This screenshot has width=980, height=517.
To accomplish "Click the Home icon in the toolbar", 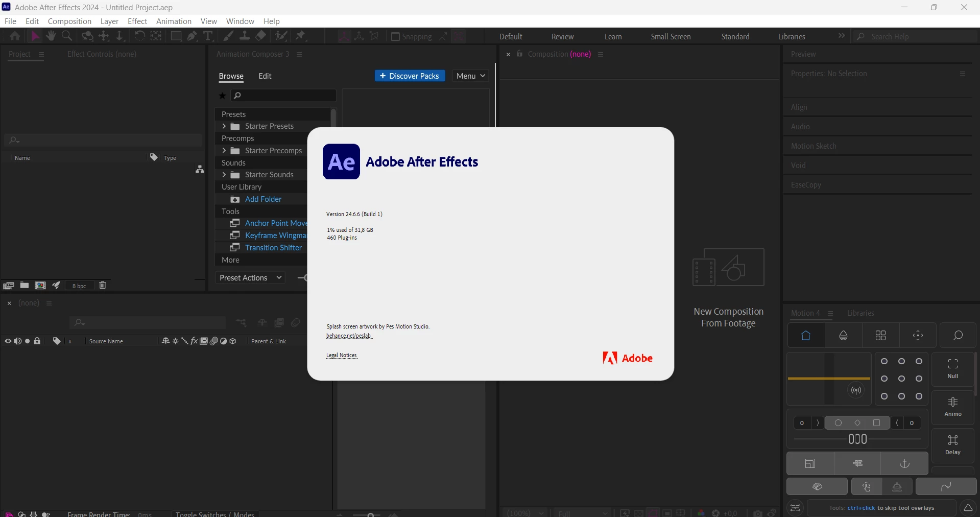I will coord(15,36).
